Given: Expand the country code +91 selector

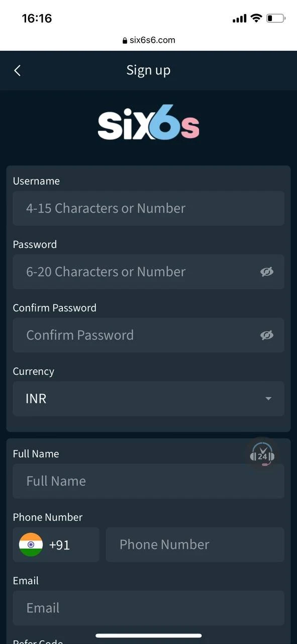Looking at the screenshot, I should tap(55, 544).
